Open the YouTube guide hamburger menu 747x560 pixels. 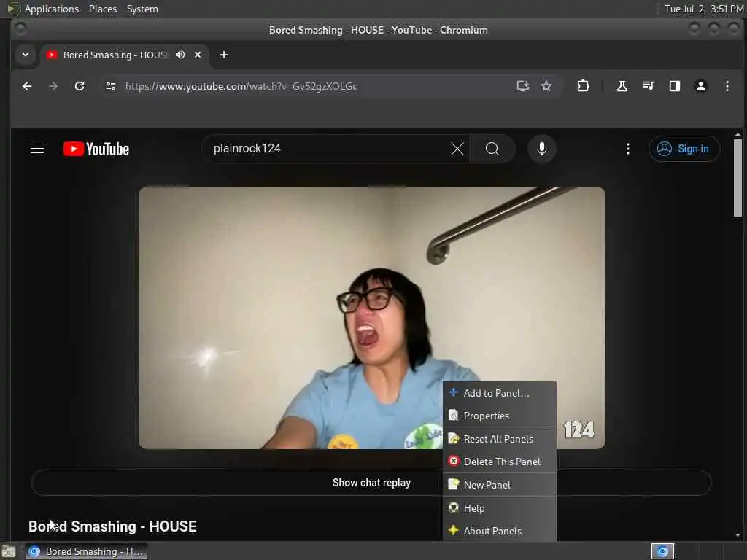pyautogui.click(x=37, y=149)
